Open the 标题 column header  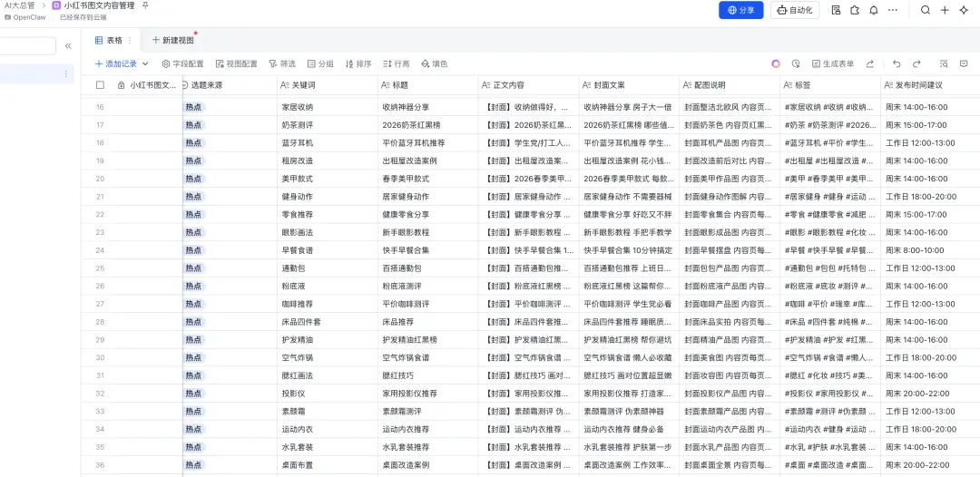(x=428, y=85)
